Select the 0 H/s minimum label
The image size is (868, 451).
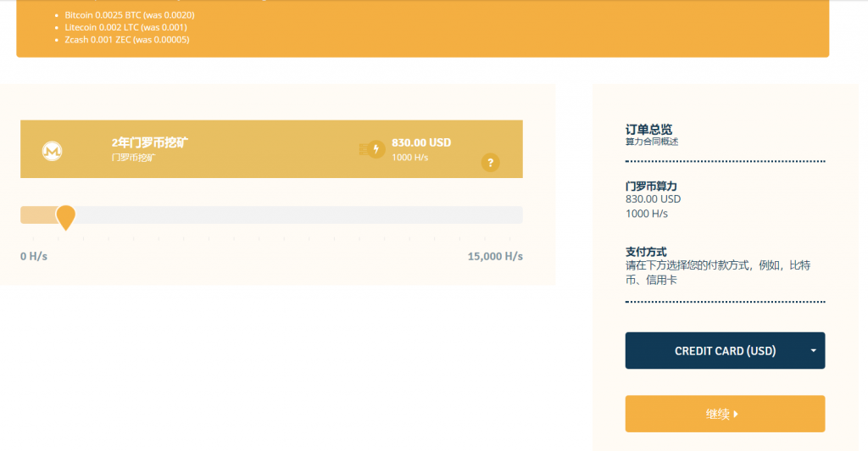pos(34,257)
